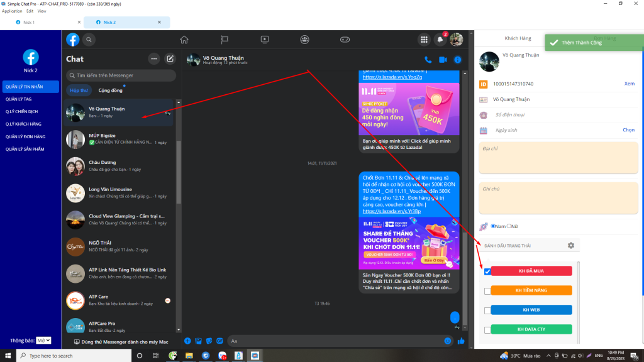Screen dimensions: 644x362
Task: Check the KH TIỀM NĂNG checkbox
Action: 487,291
